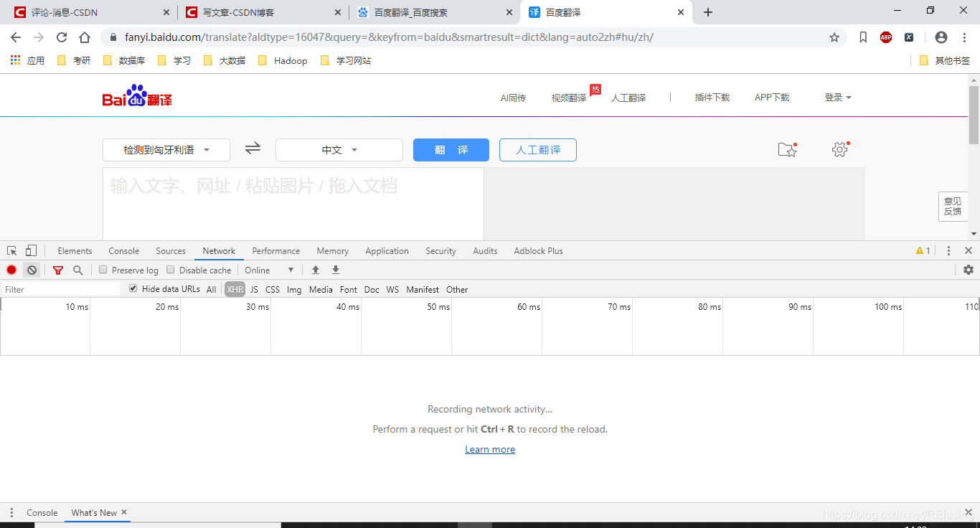Open the Adblock Plus extension icon
Image resolution: width=980 pixels, height=528 pixels.
tap(886, 37)
